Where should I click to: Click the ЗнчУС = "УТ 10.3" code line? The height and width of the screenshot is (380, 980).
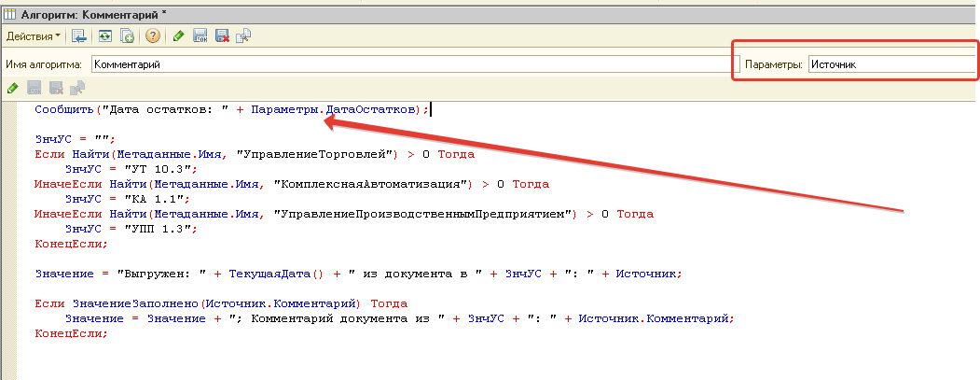(x=131, y=169)
